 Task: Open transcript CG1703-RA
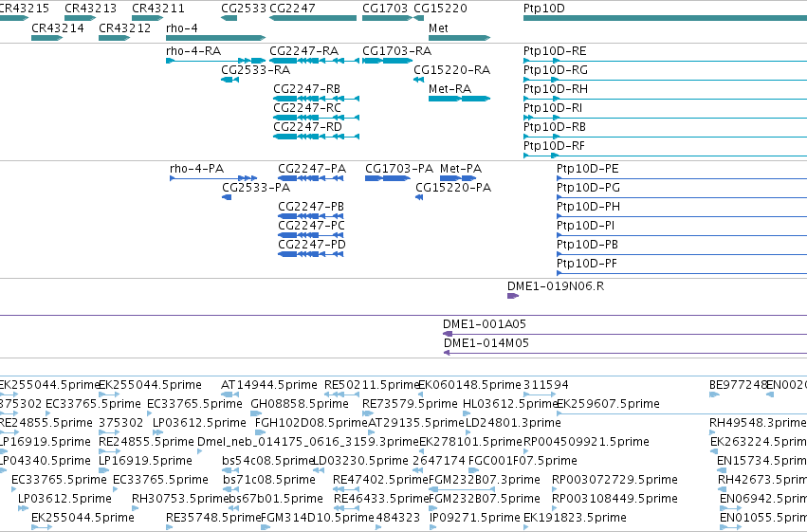click(x=388, y=61)
